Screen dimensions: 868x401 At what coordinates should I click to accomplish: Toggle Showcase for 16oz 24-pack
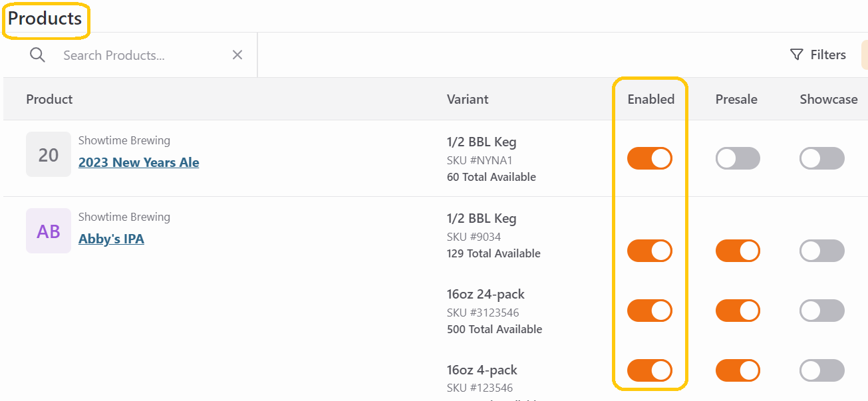pyautogui.click(x=822, y=311)
